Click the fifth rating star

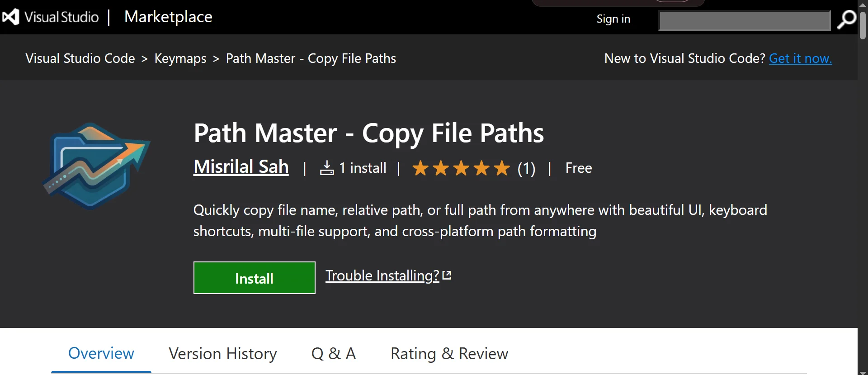pos(502,168)
